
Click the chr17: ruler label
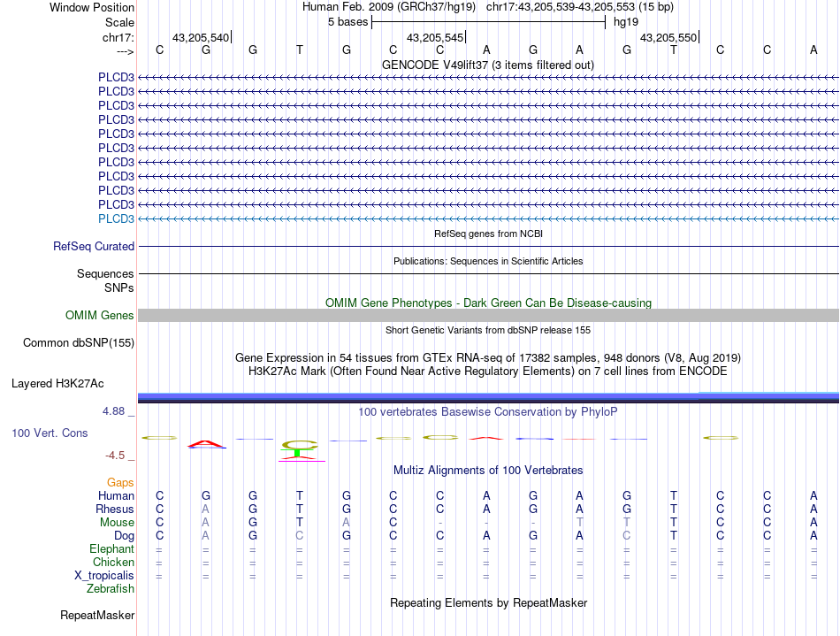(118, 37)
